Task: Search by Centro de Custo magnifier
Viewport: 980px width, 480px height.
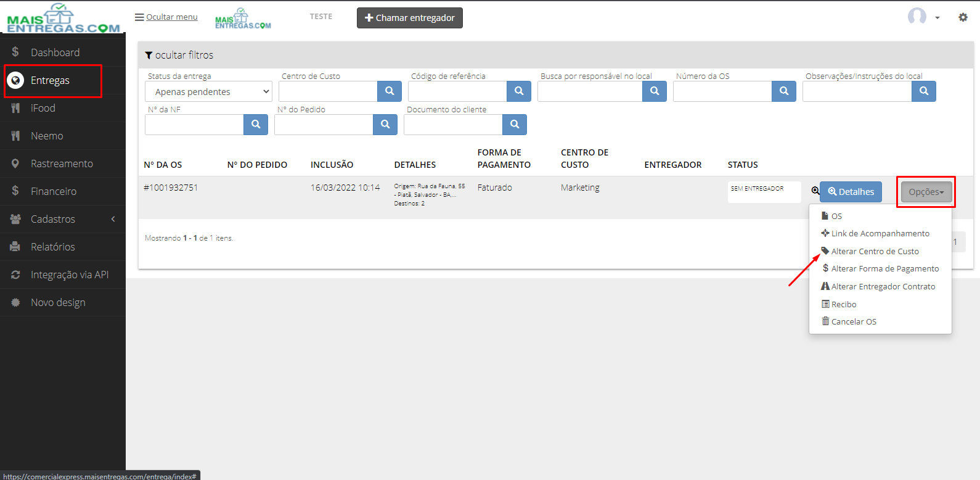Action: pyautogui.click(x=390, y=91)
